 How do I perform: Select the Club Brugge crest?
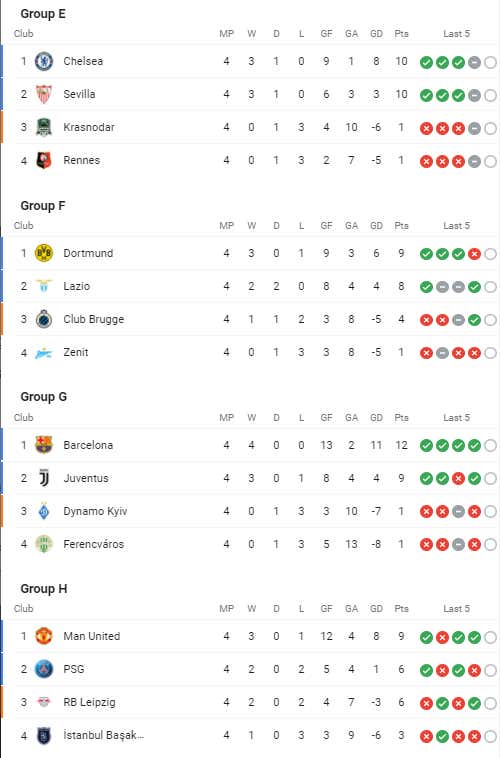[44, 319]
